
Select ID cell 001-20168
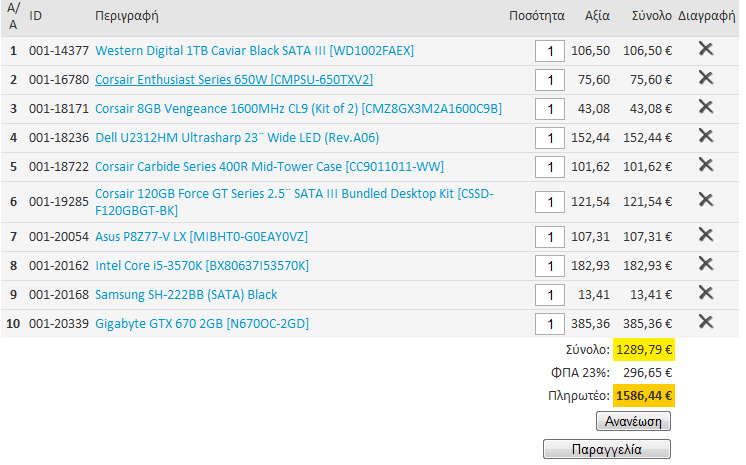pyautogui.click(x=59, y=295)
